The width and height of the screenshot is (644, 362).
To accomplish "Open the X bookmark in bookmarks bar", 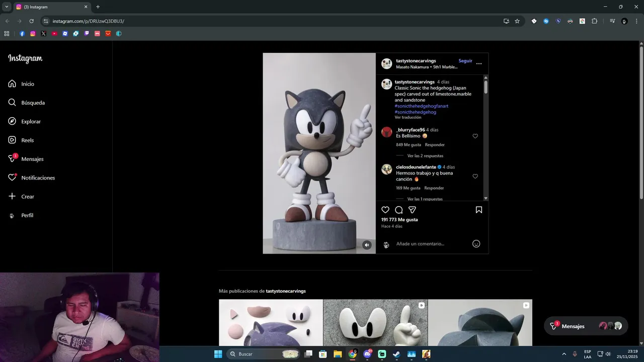I will (44, 34).
